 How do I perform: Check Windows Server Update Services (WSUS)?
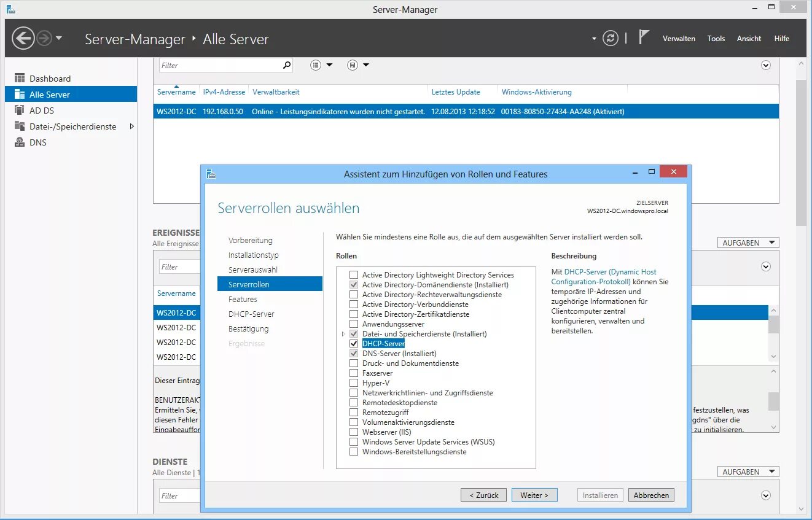pyautogui.click(x=353, y=442)
